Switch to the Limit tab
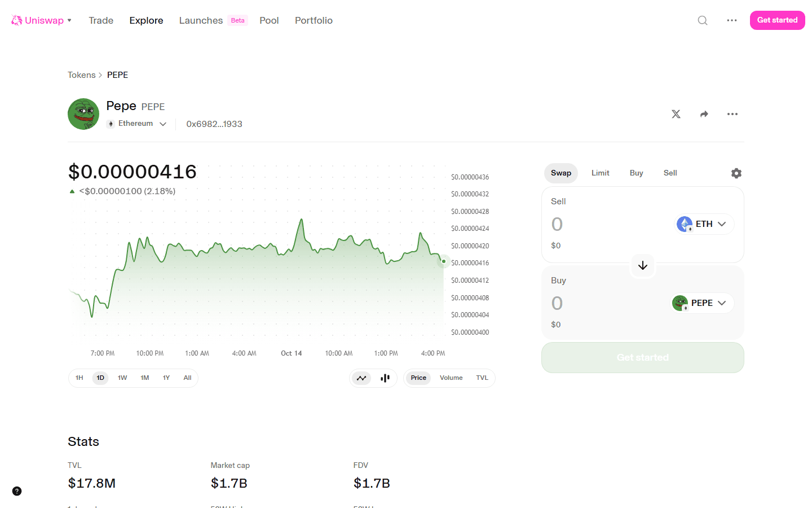 601,173
